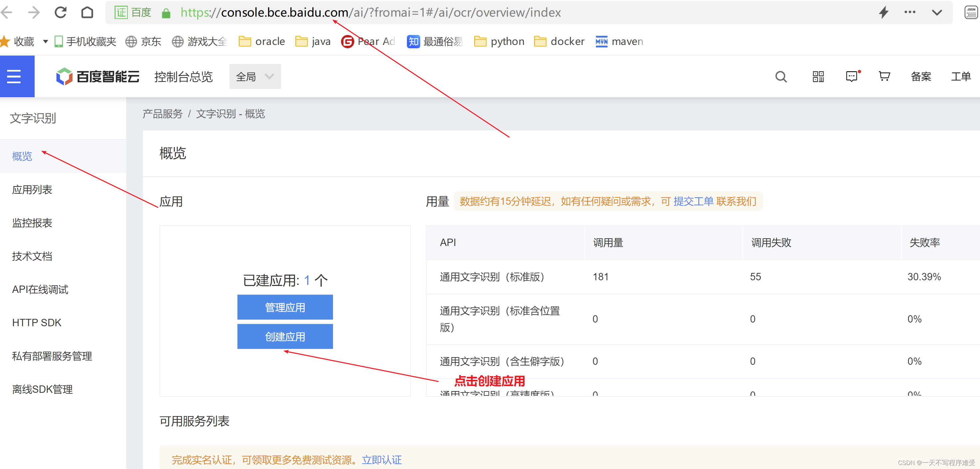
Task: Open 控制台总览
Action: pyautogui.click(x=183, y=77)
